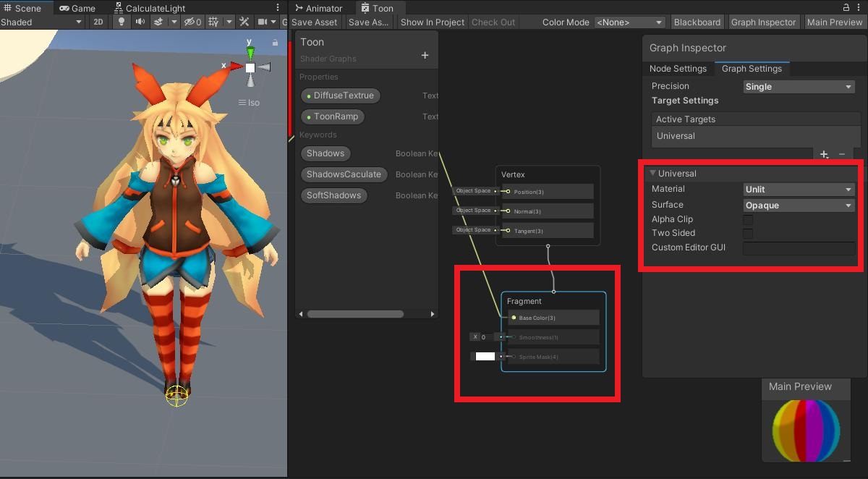Image resolution: width=868 pixels, height=479 pixels.
Task: Click the Normal(3) port on Vertex node
Action: click(x=508, y=211)
